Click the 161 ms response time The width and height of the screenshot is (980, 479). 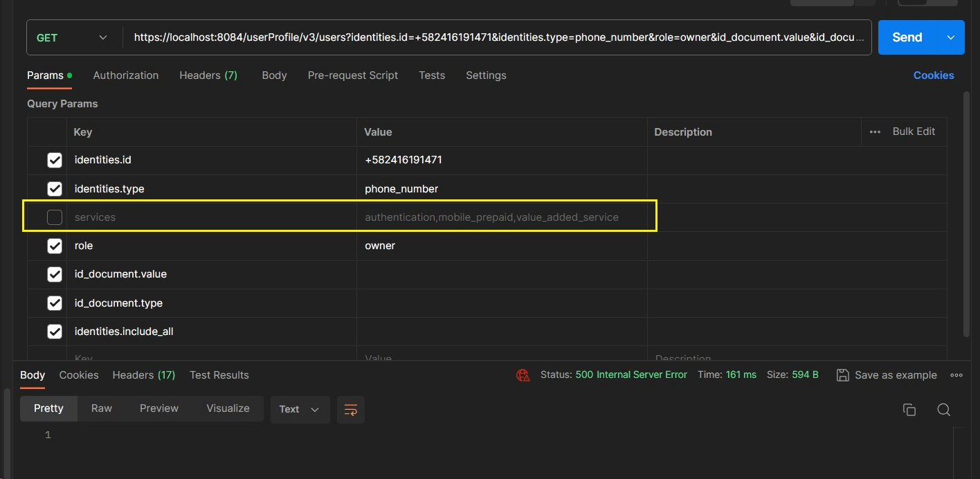(x=741, y=374)
